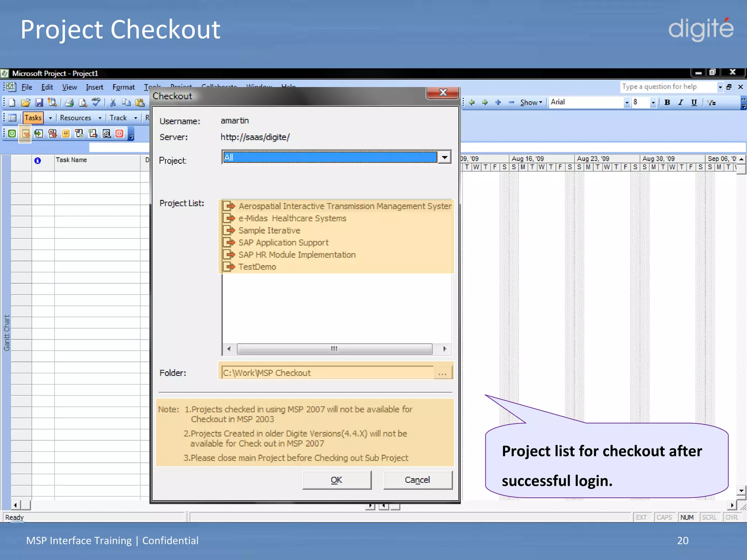The height and width of the screenshot is (560, 747).
Task: Click the pink undo checkout icon
Action: (x=53, y=133)
